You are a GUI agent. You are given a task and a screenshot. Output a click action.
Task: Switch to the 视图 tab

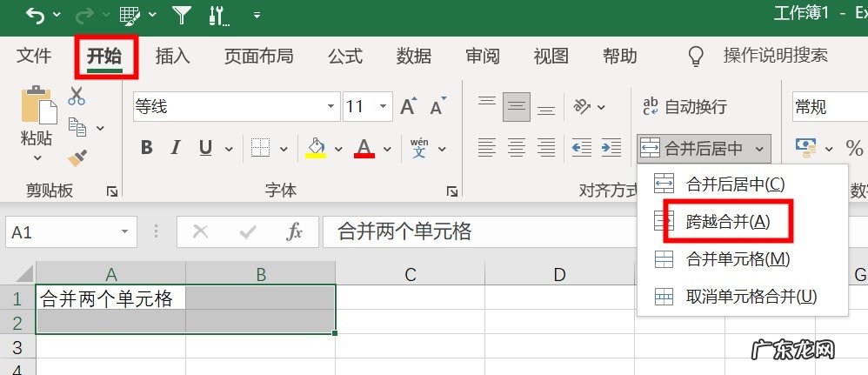[551, 56]
